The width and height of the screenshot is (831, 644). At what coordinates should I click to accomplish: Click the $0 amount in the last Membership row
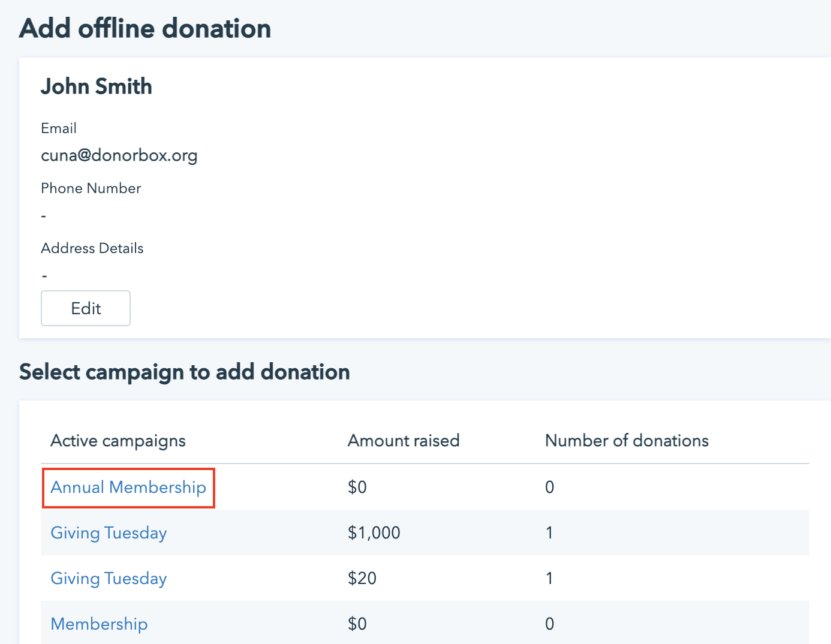point(357,624)
